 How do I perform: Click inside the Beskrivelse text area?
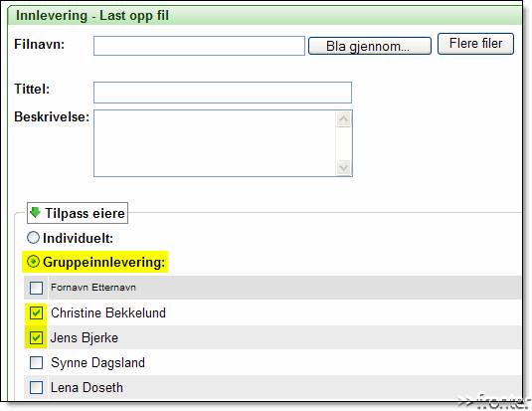(215, 143)
